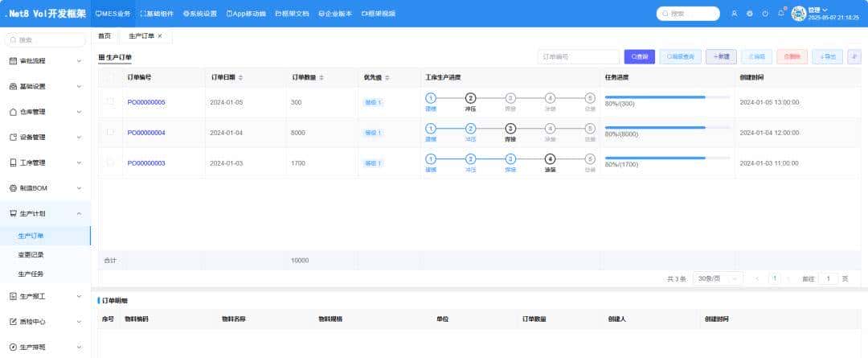Click the 生产排班 icon in sidebar

point(14,348)
